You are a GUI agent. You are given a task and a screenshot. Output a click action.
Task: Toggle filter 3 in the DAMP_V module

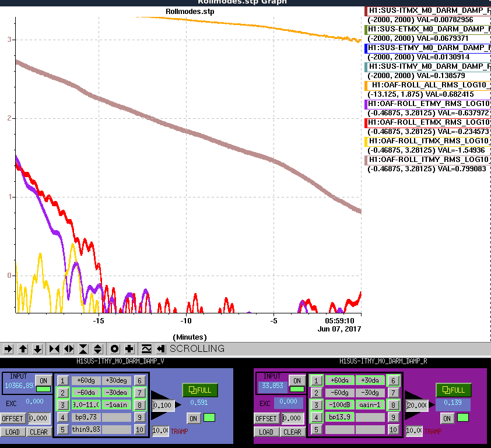(x=62, y=405)
